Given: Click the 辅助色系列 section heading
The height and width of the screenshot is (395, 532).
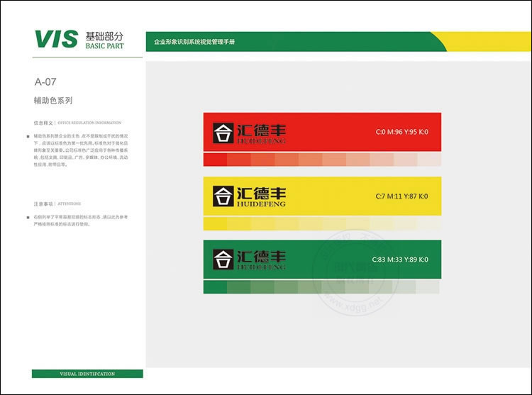Looking at the screenshot, I should (x=53, y=101).
